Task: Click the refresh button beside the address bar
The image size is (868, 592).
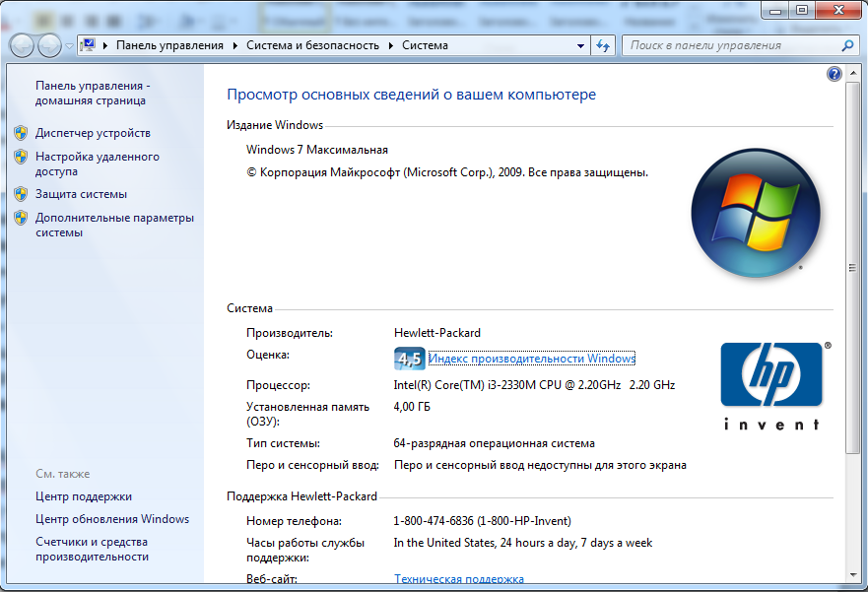Action: 604,45
